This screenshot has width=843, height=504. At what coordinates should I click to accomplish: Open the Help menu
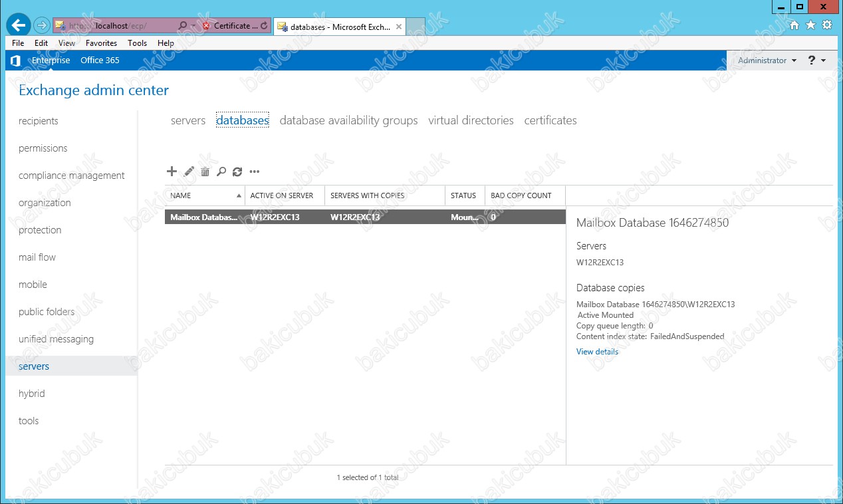click(x=166, y=43)
